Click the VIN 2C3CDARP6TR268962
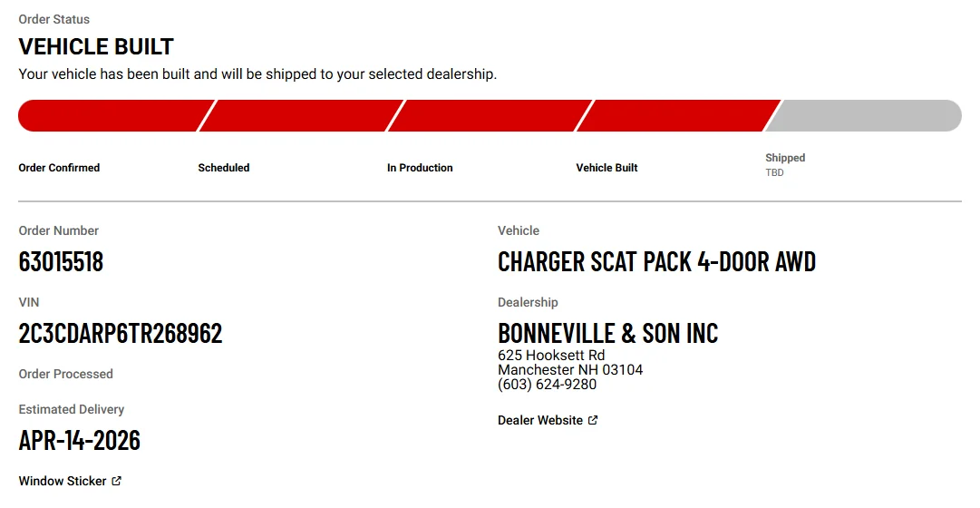 click(x=121, y=334)
